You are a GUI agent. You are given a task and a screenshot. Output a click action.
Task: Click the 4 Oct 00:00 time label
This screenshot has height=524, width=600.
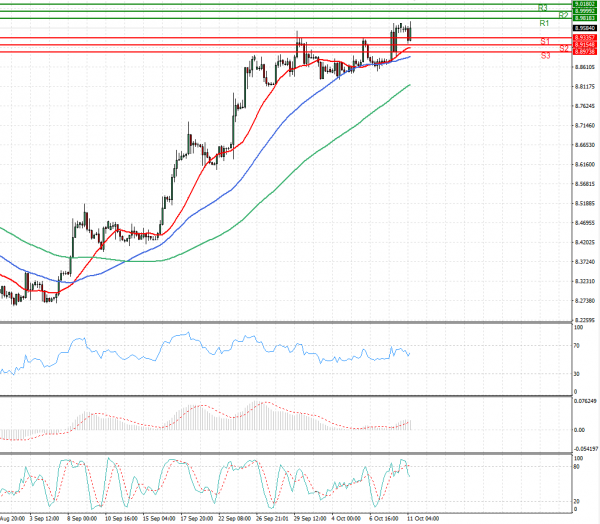[x=347, y=519]
